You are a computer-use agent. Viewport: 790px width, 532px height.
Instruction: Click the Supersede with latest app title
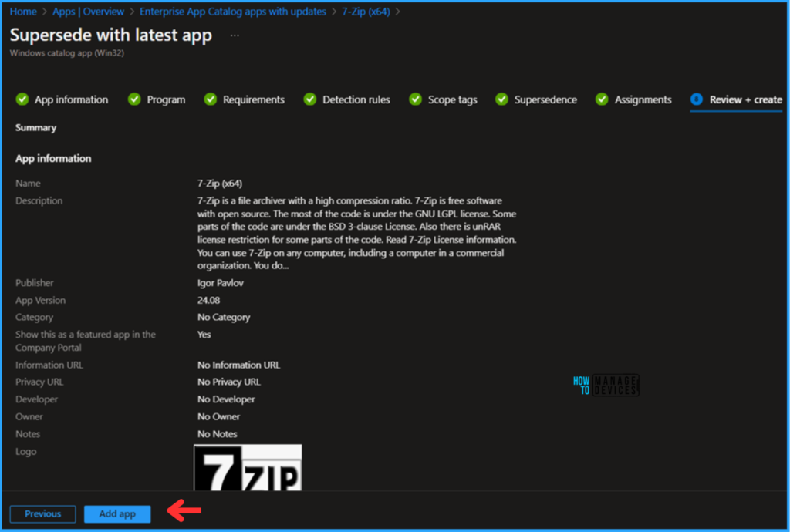pyautogui.click(x=111, y=35)
